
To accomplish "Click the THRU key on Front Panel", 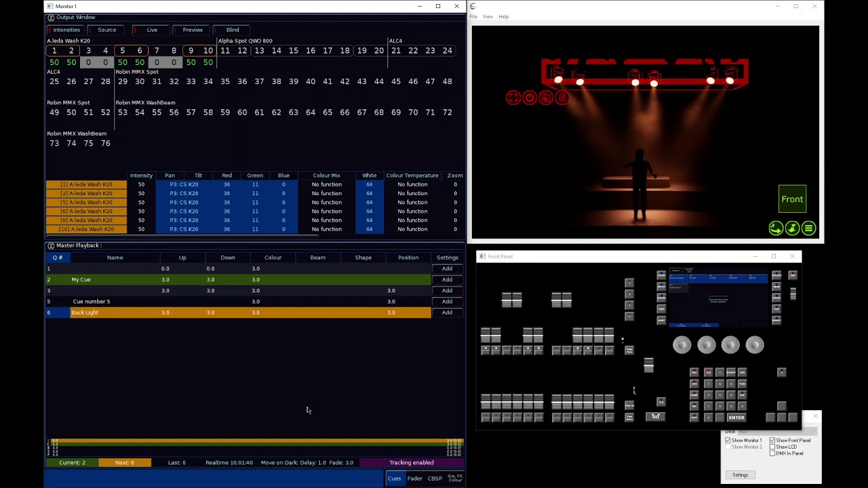I will (743, 384).
